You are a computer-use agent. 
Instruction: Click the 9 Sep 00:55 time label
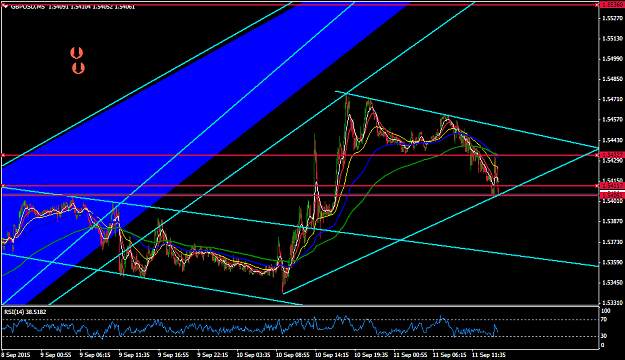[x=56, y=354]
